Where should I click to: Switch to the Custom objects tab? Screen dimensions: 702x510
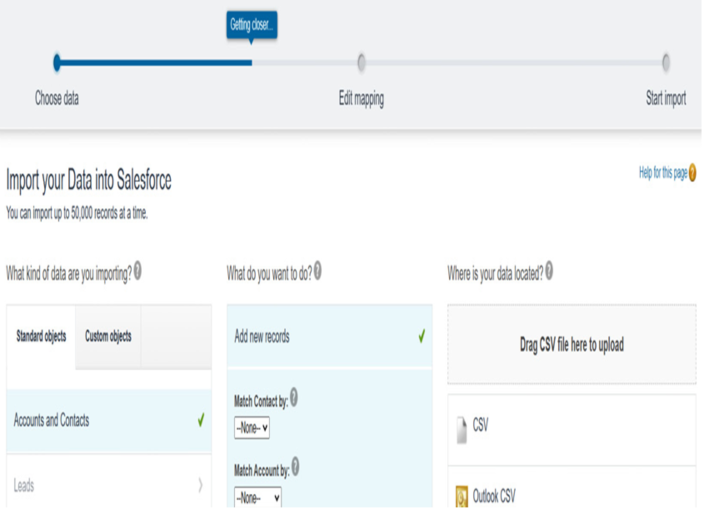coord(108,336)
